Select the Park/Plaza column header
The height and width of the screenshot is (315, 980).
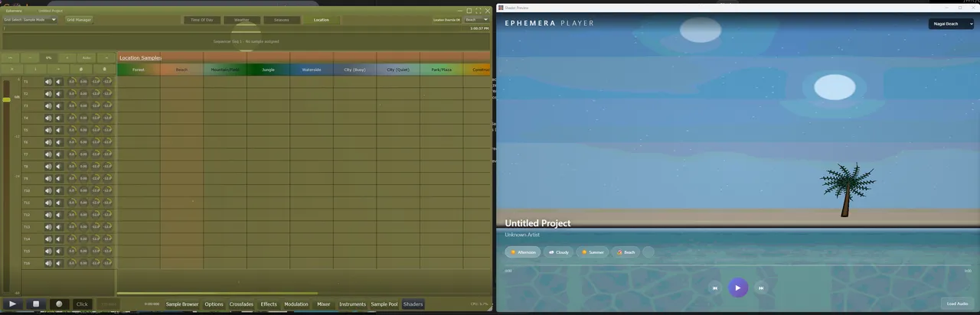pos(441,70)
